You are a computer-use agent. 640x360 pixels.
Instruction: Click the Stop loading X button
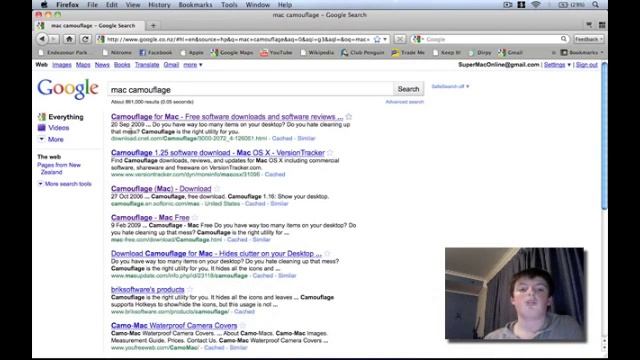tap(400, 39)
